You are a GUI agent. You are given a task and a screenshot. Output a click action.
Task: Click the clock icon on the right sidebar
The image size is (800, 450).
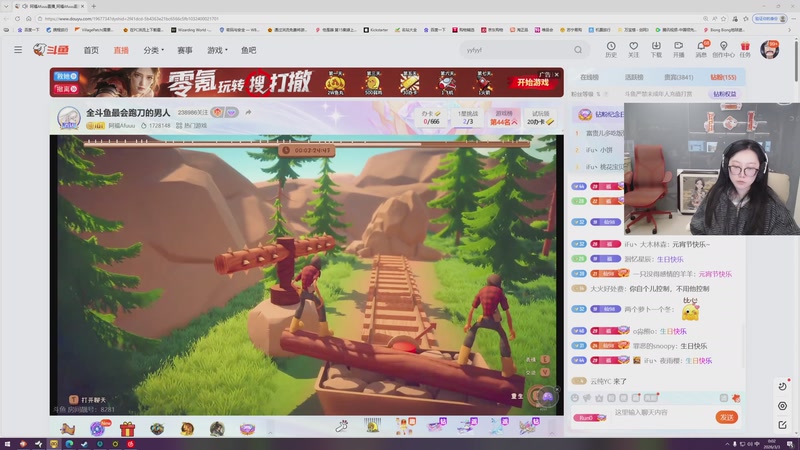click(x=782, y=386)
